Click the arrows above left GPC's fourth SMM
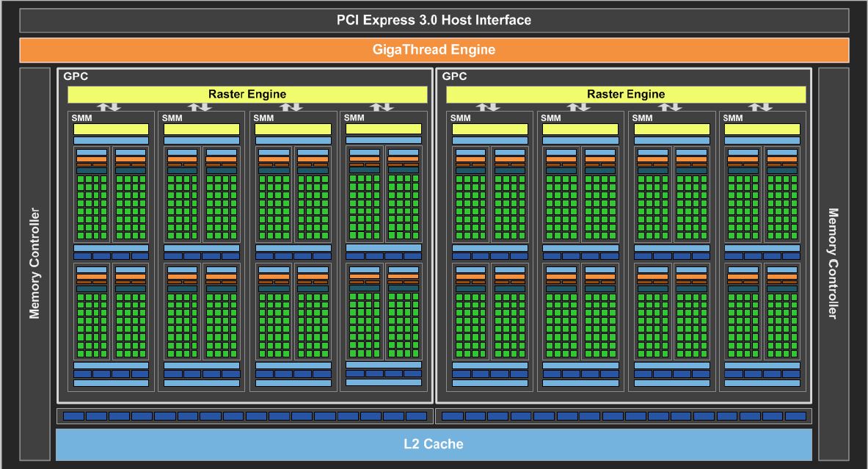Image resolution: width=868 pixels, height=469 pixels. tap(382, 107)
